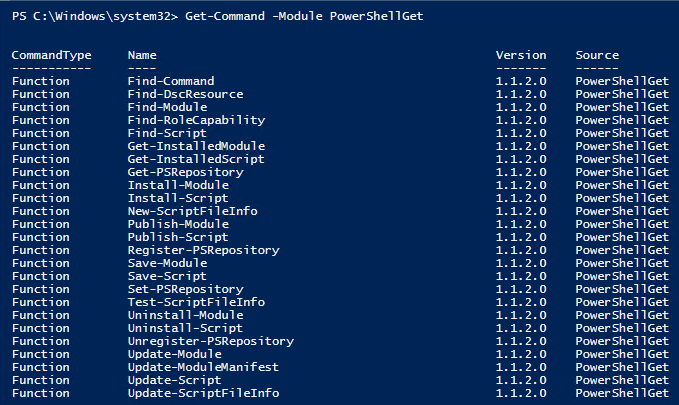This screenshot has height=405, width=679.
Task: Select Unregister-PSRepository in the list
Action: click(x=210, y=341)
